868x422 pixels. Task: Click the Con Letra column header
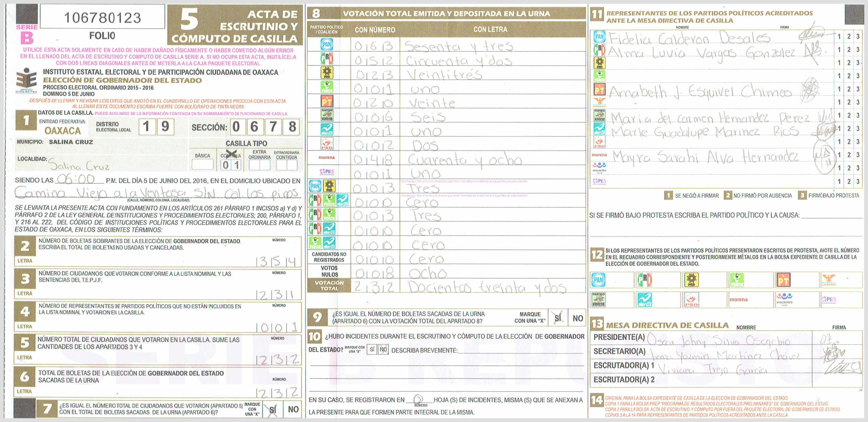click(490, 30)
